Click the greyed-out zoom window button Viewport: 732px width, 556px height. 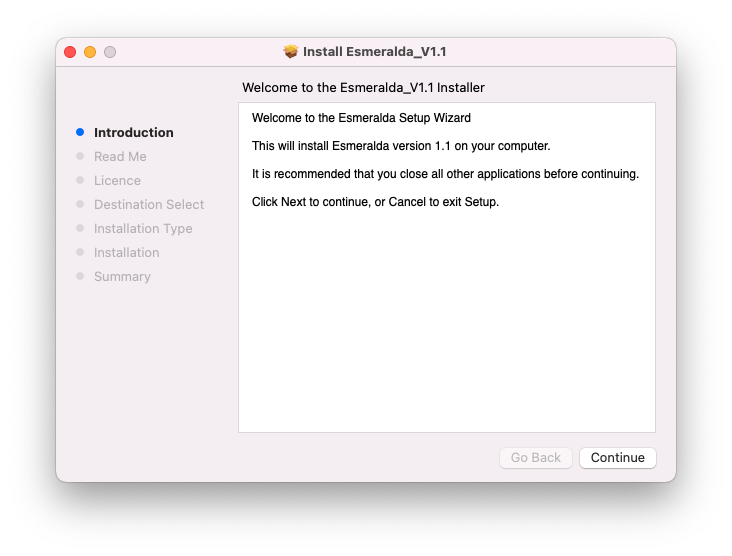[x=110, y=52]
